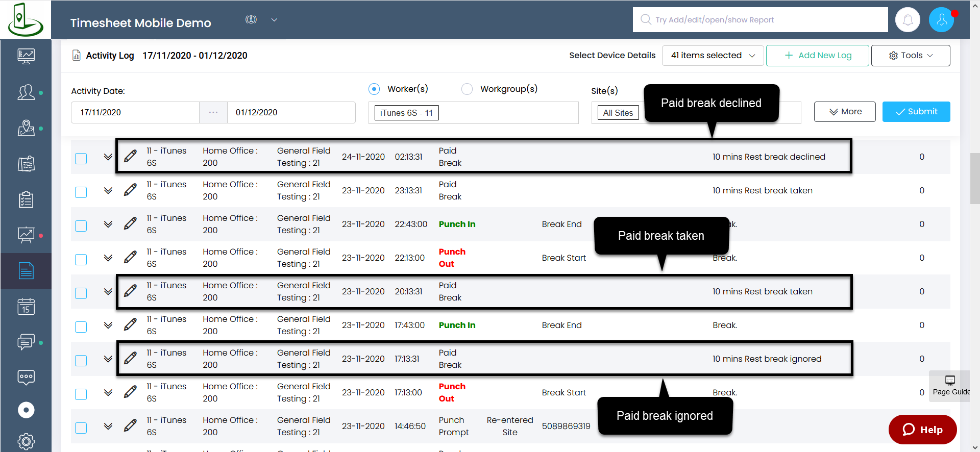Open the Page Guide panel
This screenshot has height=452, width=980.
950,386
